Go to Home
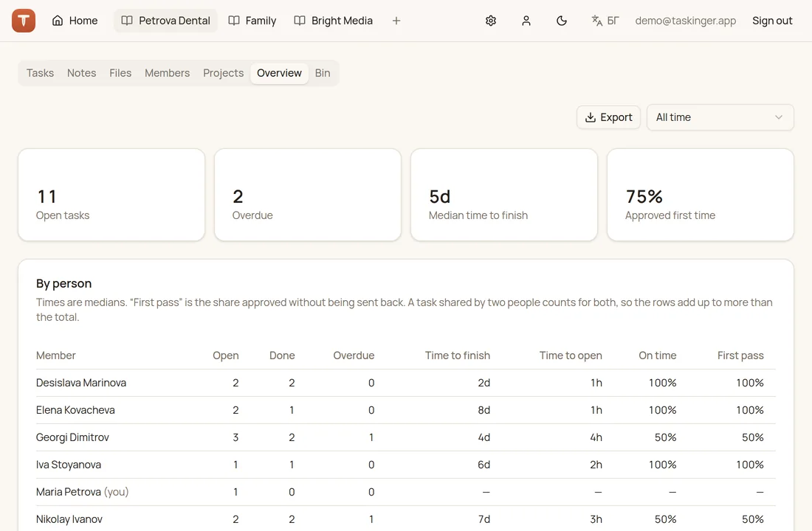Viewport: 812px width, 531px height. click(75, 21)
